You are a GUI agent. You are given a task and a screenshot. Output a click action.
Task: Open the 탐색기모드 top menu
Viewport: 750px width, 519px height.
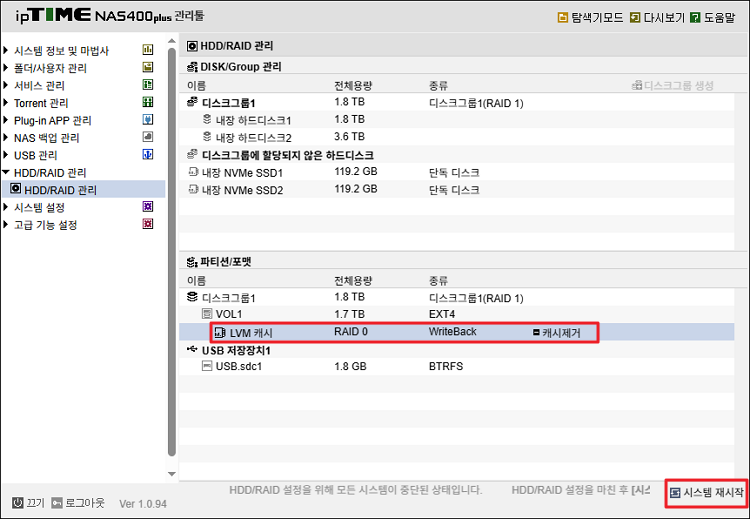(x=589, y=18)
